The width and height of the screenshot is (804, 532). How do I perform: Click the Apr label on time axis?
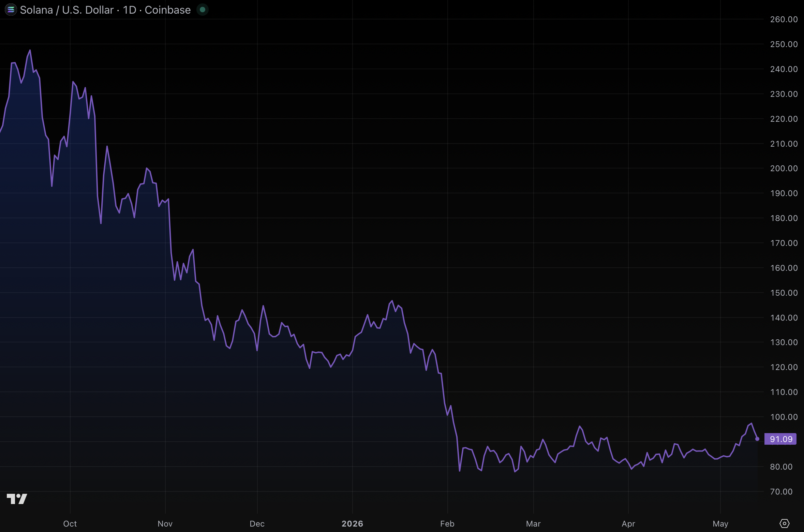point(628,523)
